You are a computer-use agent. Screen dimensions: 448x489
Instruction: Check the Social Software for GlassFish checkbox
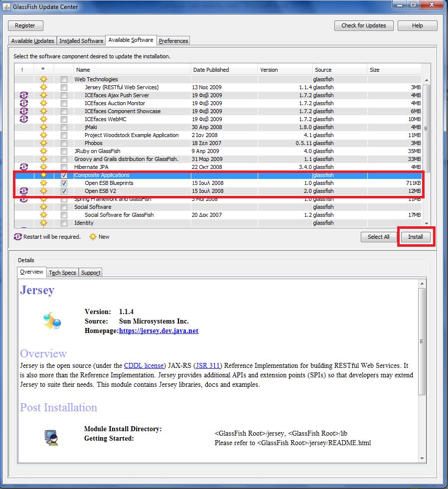64,215
